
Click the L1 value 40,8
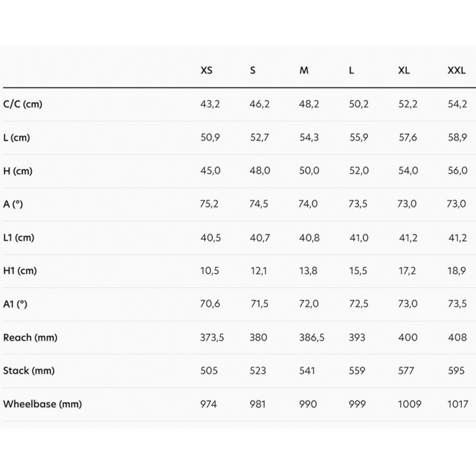[308, 237]
